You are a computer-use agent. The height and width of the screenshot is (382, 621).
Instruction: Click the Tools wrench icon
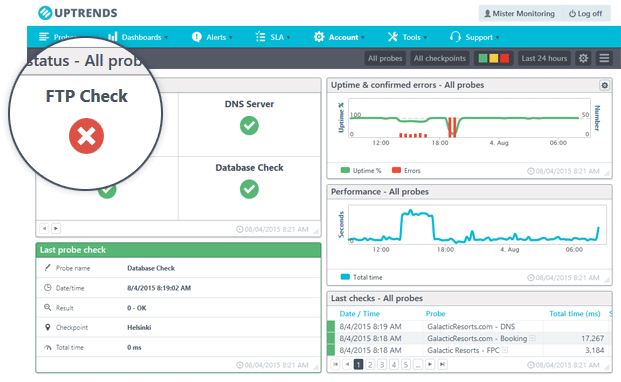point(392,37)
